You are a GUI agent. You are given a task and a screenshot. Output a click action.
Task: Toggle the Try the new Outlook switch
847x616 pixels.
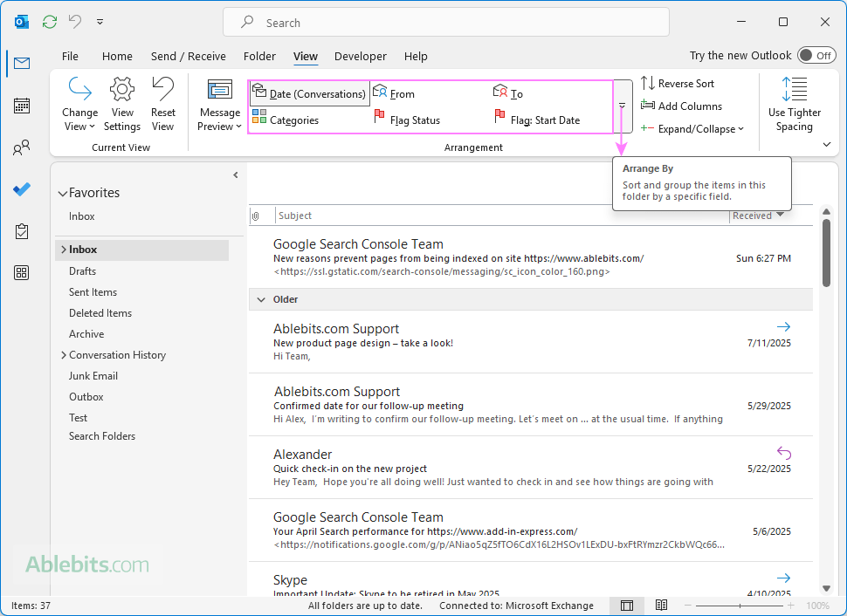point(816,56)
